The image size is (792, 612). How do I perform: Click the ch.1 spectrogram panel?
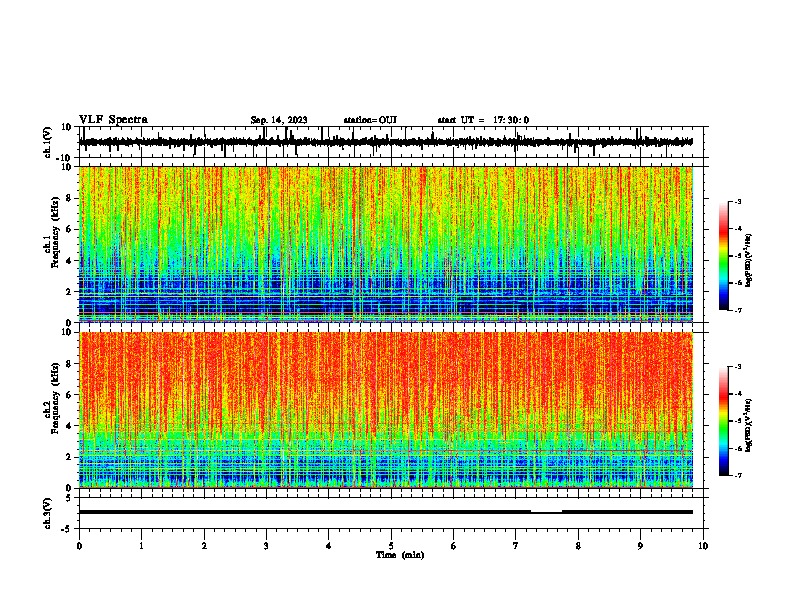point(386,244)
